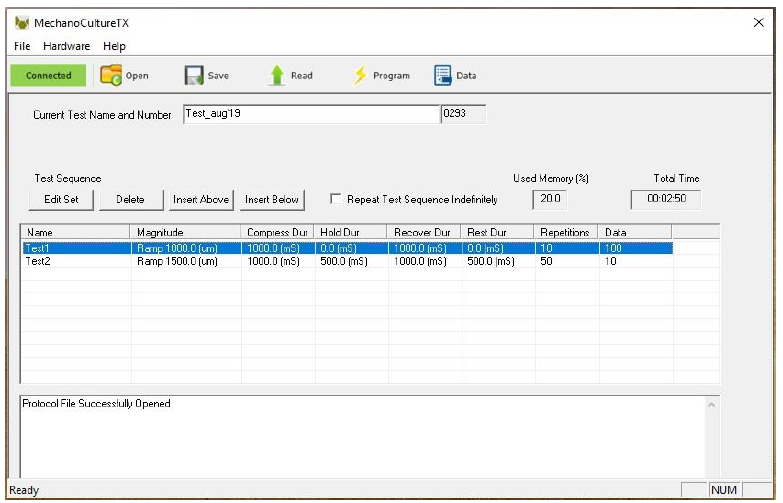Screen dimensions: 783x503
Task: Open the Hardware menu
Action: 66,46
